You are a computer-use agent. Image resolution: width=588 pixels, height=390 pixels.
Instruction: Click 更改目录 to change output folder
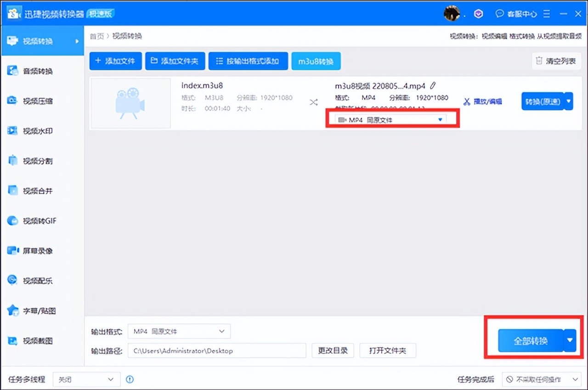[333, 350]
